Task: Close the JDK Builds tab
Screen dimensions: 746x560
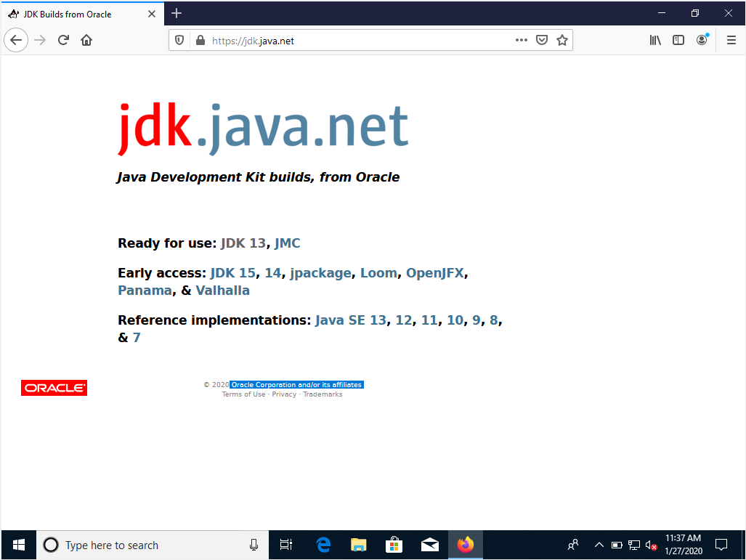Action: coord(152,15)
